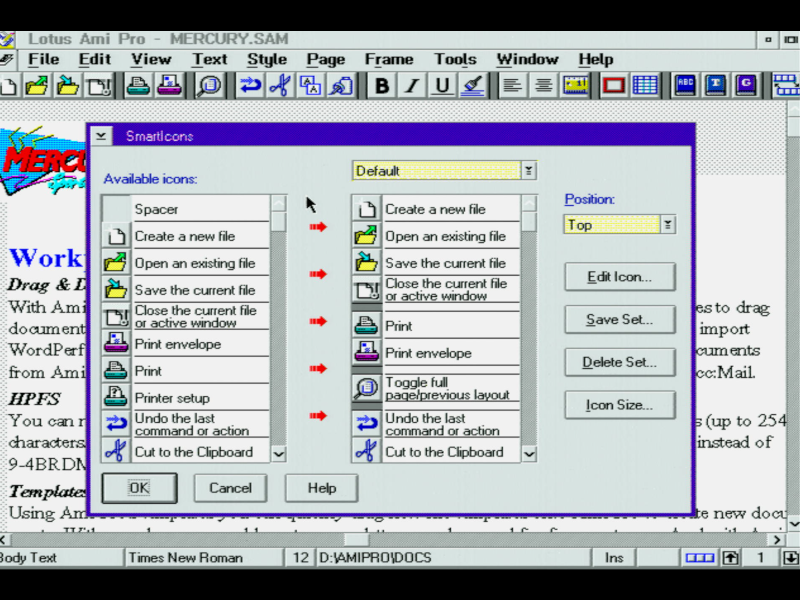This screenshot has height=600, width=800.
Task: Click the left align toolbar icon
Action: pos(512,86)
